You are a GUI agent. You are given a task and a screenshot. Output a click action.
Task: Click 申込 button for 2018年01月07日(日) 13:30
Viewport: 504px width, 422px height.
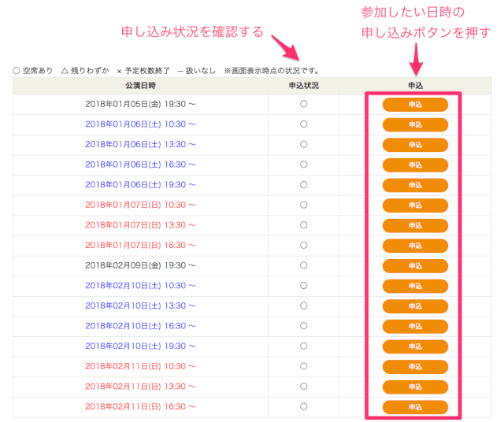(x=415, y=226)
